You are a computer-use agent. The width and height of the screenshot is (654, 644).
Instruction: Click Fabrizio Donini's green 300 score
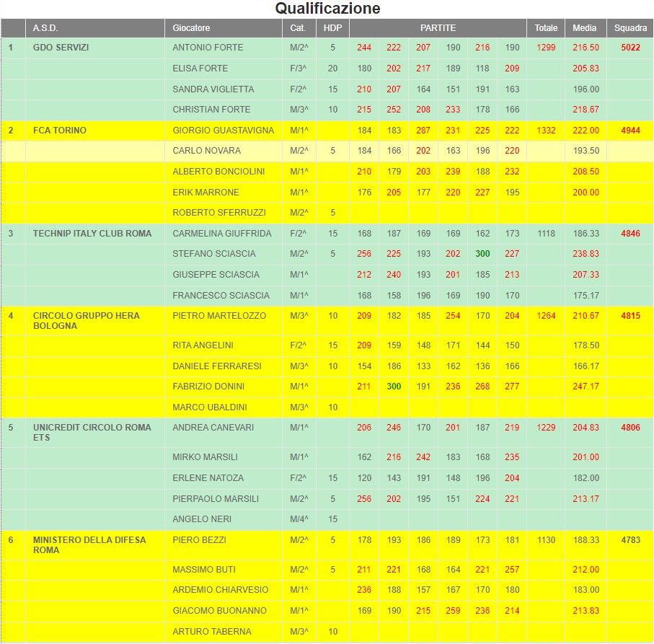click(394, 387)
